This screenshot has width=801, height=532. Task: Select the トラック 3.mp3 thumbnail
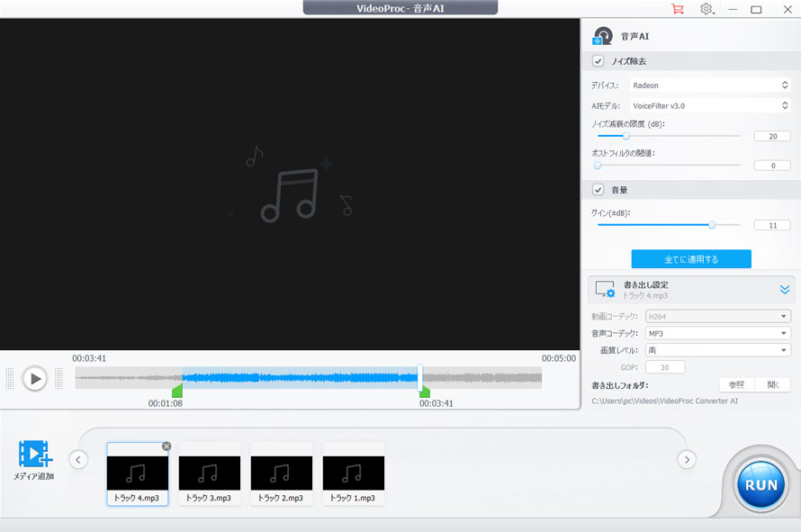(210, 473)
